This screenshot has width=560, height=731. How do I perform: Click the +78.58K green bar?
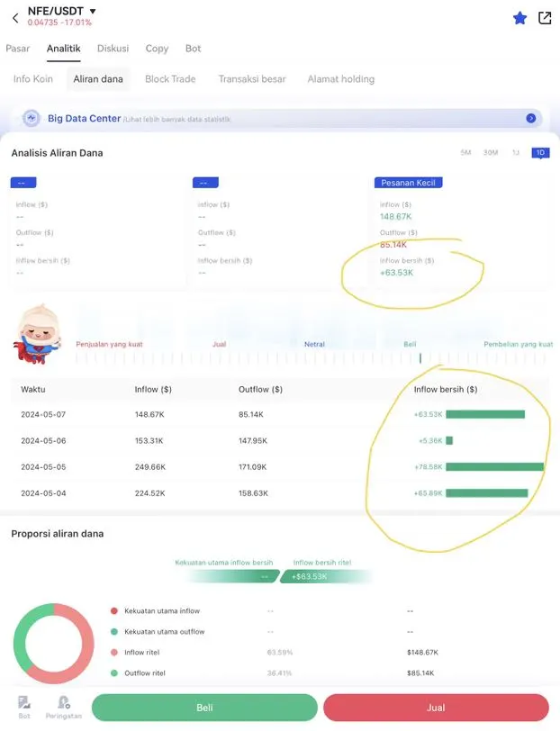pos(494,466)
